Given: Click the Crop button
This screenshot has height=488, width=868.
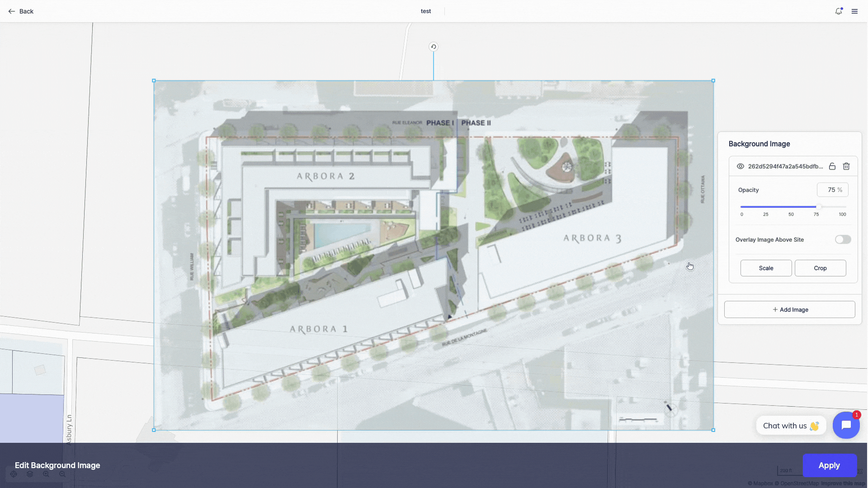Looking at the screenshot, I should point(820,268).
